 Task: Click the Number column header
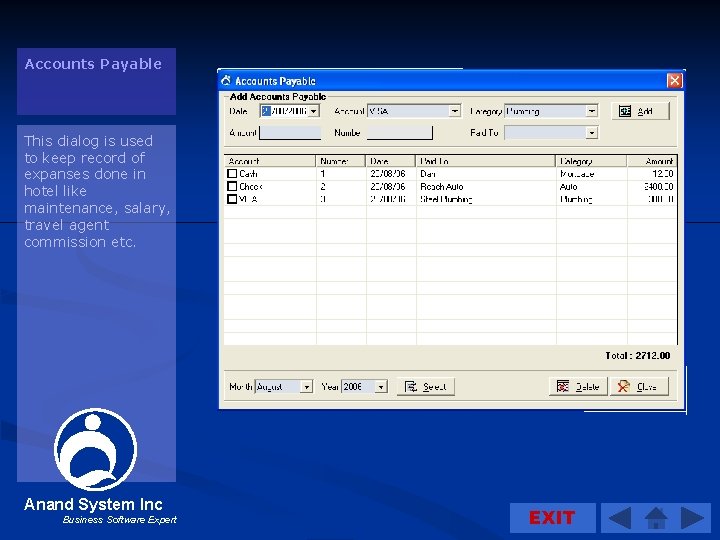(341, 161)
